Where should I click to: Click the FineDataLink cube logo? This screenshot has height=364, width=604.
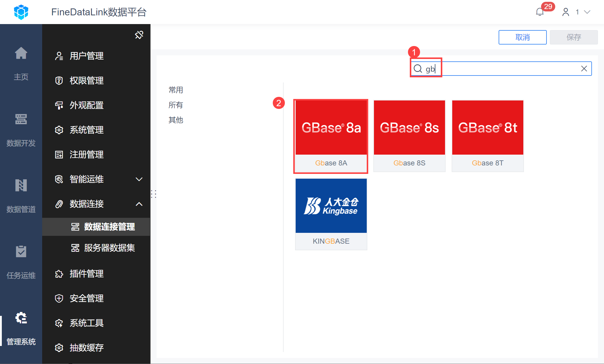21,12
